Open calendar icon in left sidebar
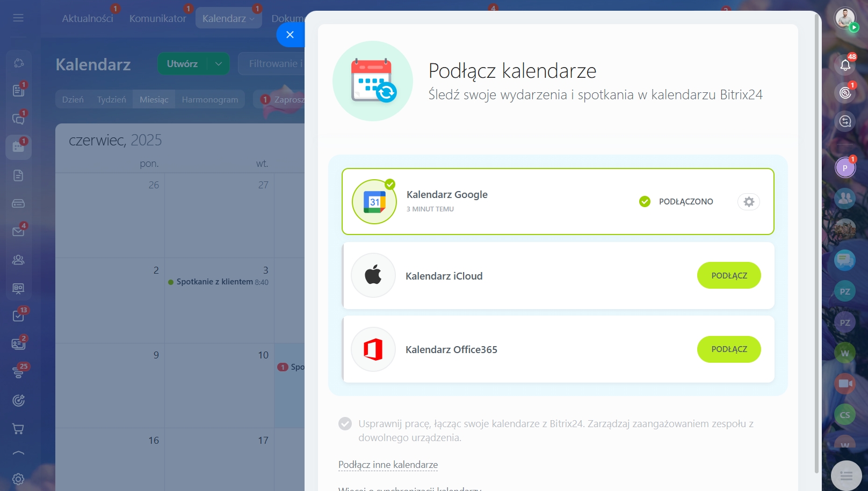 pyautogui.click(x=18, y=146)
